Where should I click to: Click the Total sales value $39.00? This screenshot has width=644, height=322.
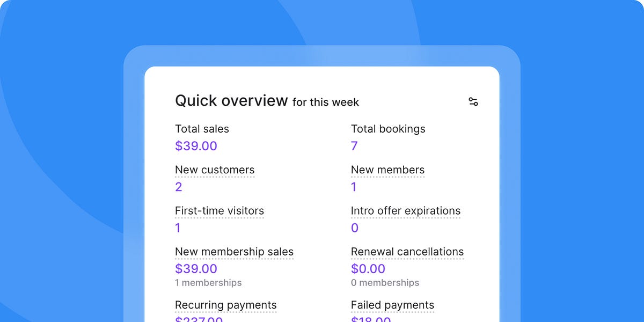[196, 146]
